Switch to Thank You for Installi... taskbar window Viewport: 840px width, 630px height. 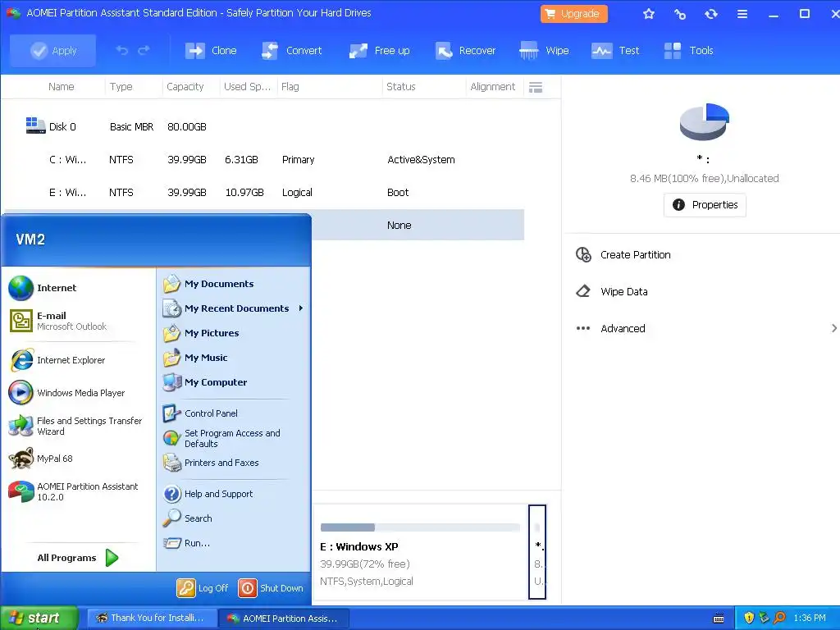click(152, 618)
